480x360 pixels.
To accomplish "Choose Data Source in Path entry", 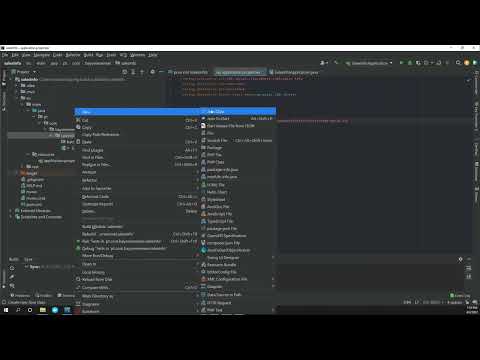I will tap(238, 295).
